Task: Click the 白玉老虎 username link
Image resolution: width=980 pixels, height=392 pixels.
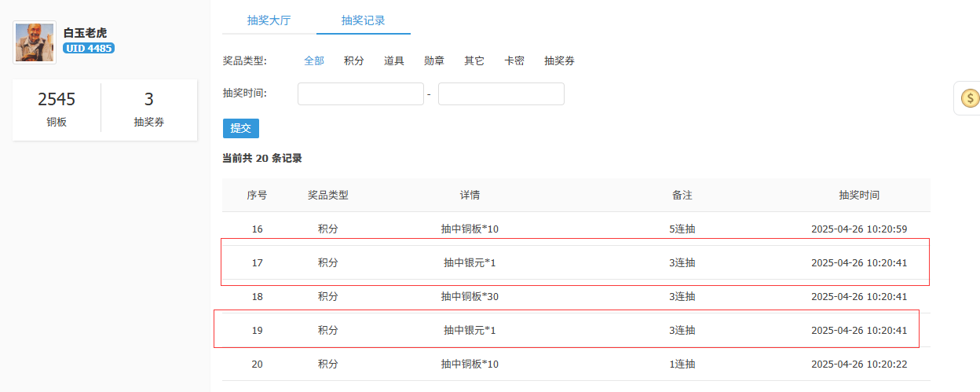Action: (x=85, y=33)
